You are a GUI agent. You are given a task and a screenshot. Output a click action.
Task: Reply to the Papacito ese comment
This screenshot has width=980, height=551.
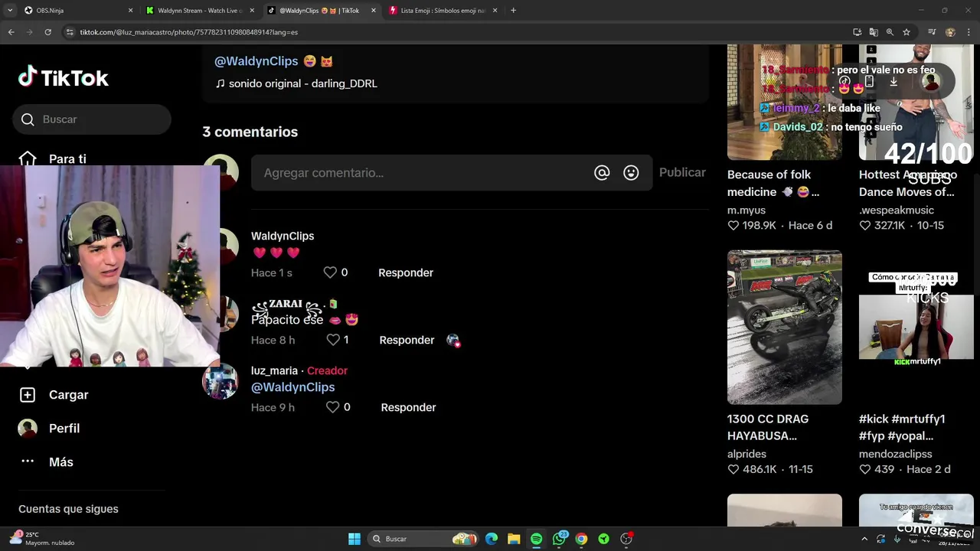click(x=407, y=340)
